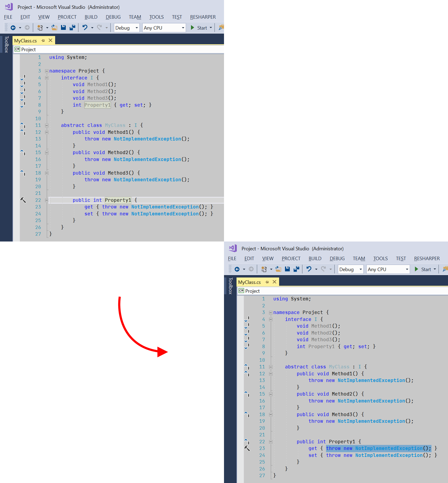Click green Start arrow in bottom window
448x483 pixels.
[416, 269]
